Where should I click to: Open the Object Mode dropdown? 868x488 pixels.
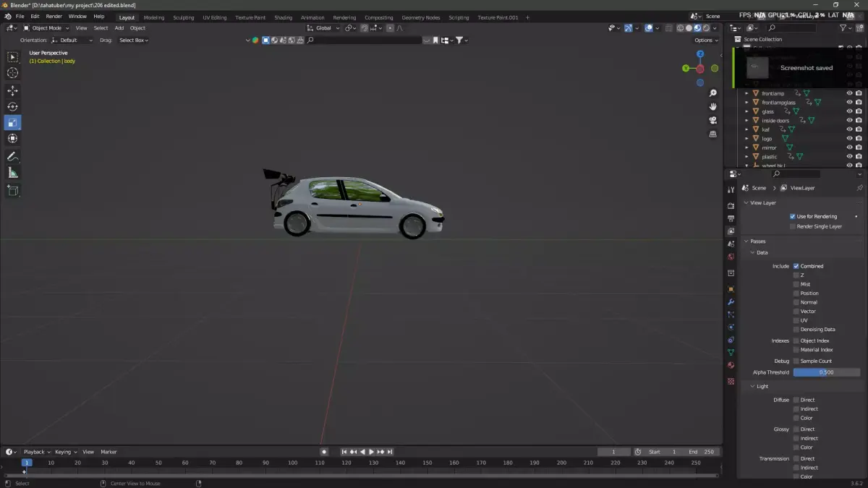(46, 28)
